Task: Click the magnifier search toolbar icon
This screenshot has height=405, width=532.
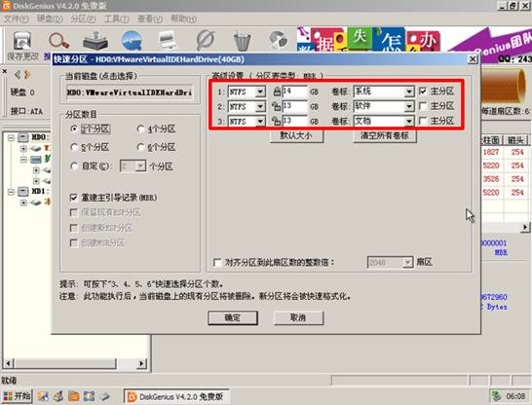Action: [58, 41]
